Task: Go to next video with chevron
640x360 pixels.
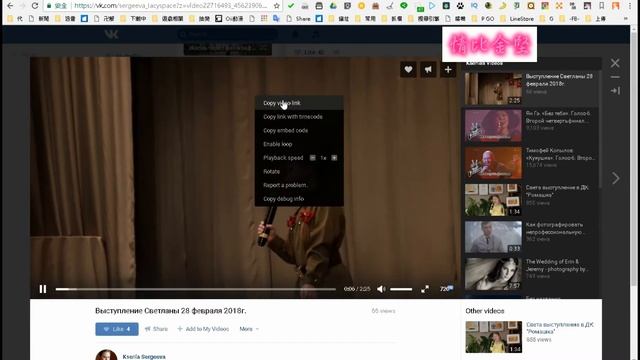Action: 616,178
